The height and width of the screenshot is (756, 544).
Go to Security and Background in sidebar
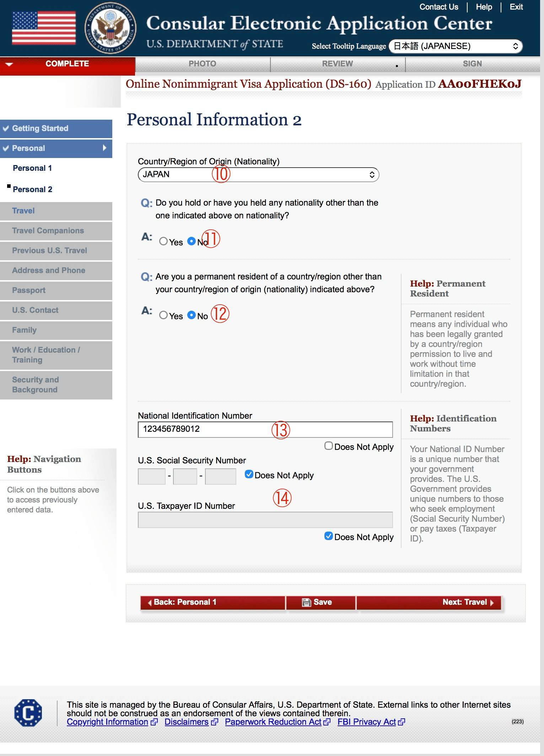56,385
